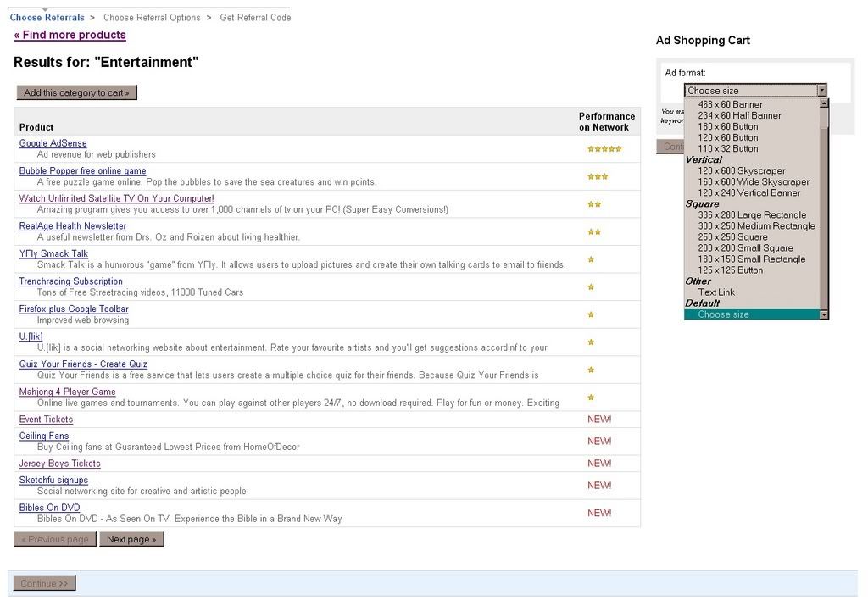868x606 pixels.
Task: Click two-star rating for RealAge Newsletter
Action: pyautogui.click(x=594, y=232)
